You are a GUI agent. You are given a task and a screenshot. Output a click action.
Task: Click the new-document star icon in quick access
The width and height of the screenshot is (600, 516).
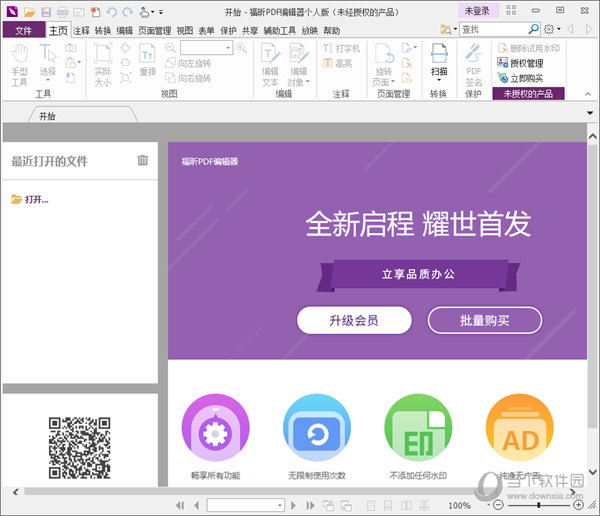click(95, 12)
